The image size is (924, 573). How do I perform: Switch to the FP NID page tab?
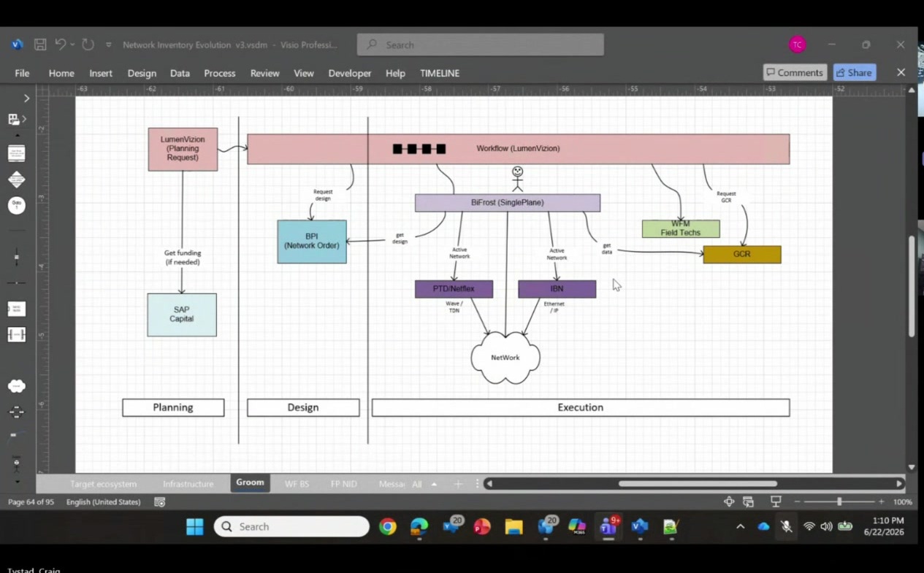pos(343,484)
